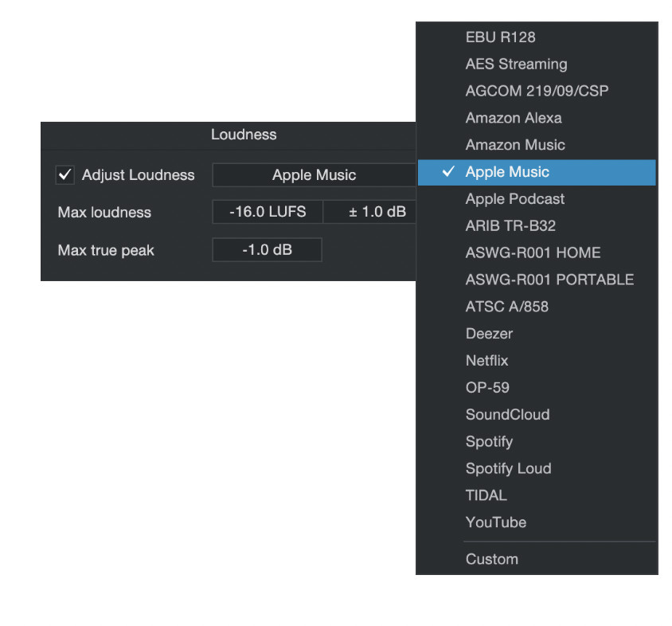Select Netflix loudness preset
Screen dimensions: 672x626
[537, 361]
